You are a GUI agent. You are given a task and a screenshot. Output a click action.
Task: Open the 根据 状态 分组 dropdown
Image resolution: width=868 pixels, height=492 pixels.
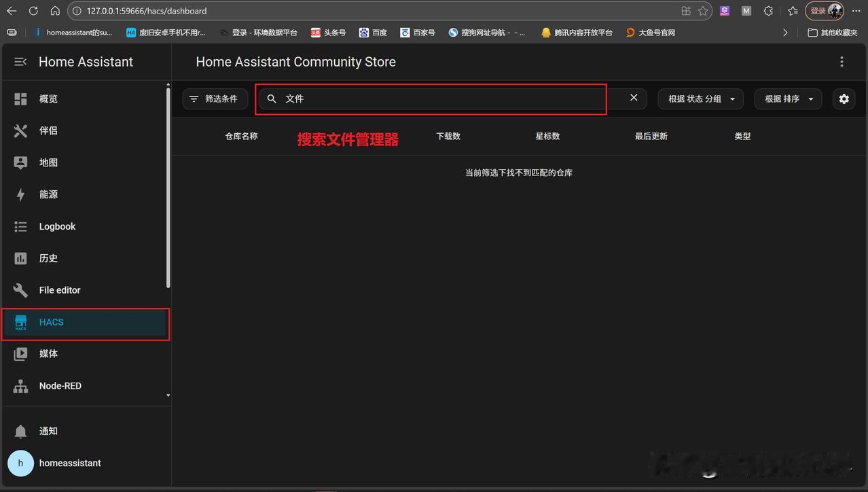tap(700, 99)
